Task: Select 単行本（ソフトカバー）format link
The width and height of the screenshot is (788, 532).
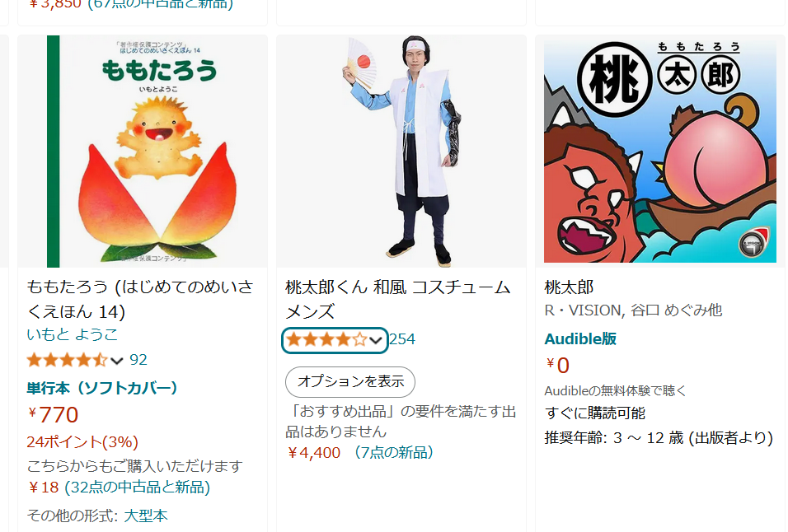Action: pyautogui.click(x=102, y=387)
